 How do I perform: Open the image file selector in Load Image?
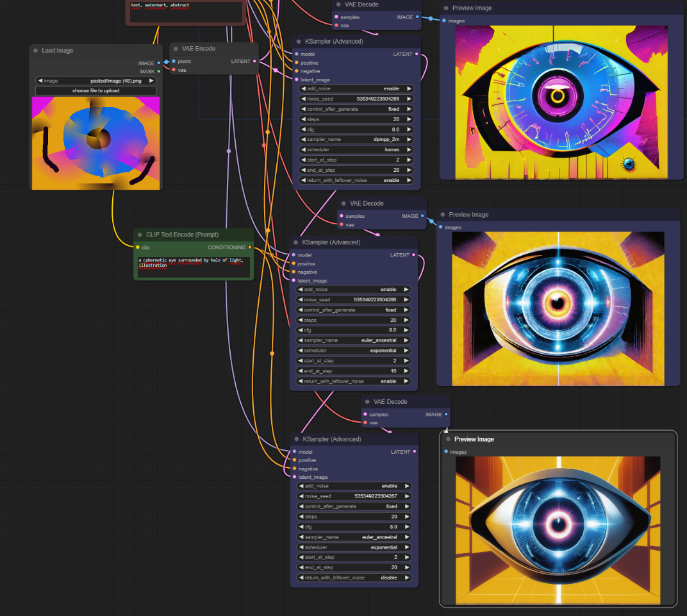96,81
